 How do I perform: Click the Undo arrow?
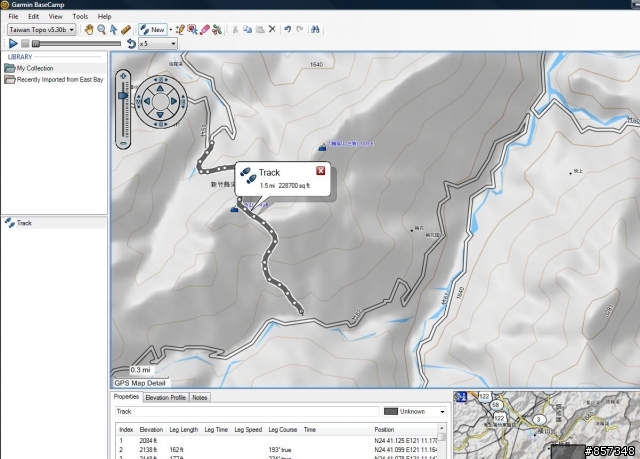(x=288, y=29)
